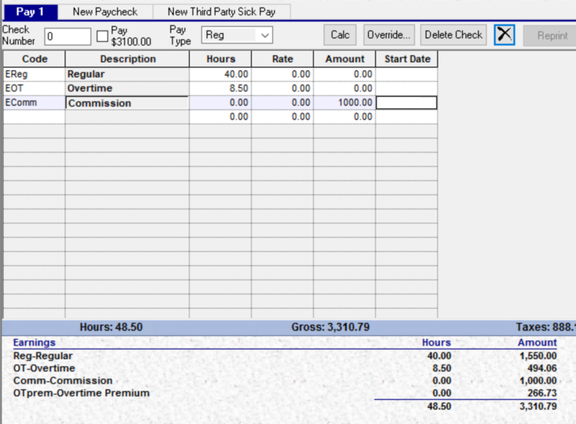Click the OTprem-Overtime Premium earnings line
This screenshot has height=424, width=576.
81,393
